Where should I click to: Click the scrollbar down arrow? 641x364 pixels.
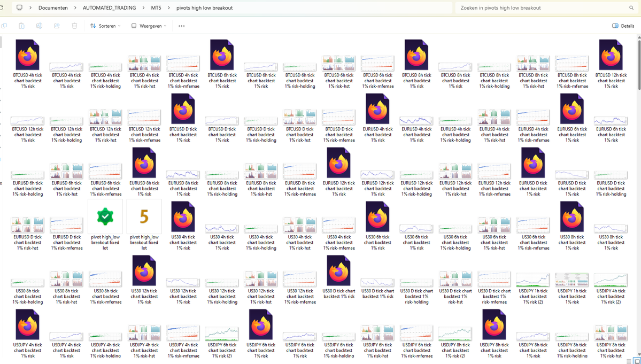[639, 354]
